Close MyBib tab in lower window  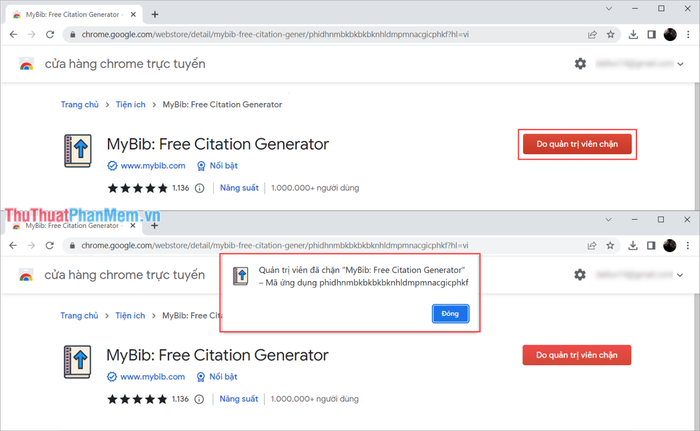(x=133, y=226)
